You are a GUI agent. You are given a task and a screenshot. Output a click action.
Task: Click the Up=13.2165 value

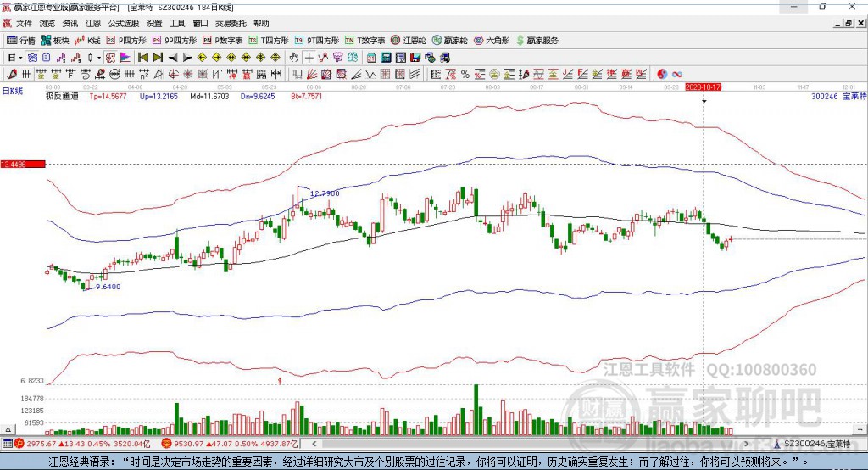click(159, 96)
